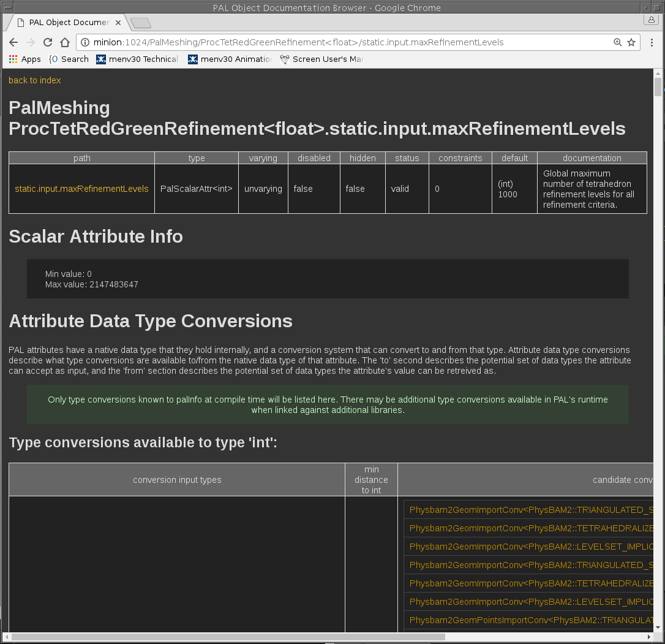Open the static.input.maxRefinementLevels path link
665x644 pixels.
coord(81,189)
